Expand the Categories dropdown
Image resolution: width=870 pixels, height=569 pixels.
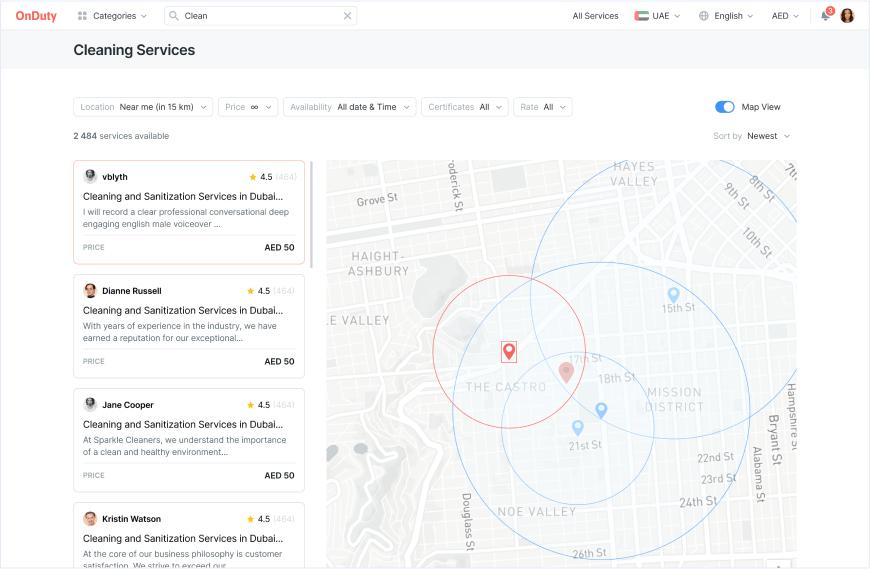(x=113, y=16)
